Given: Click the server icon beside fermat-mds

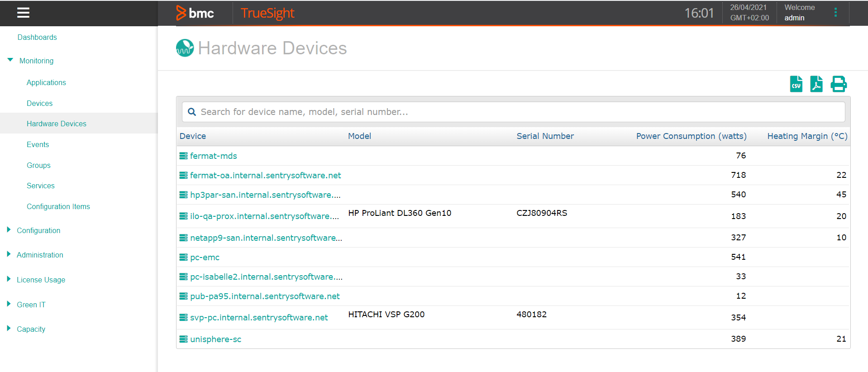Looking at the screenshot, I should point(183,156).
